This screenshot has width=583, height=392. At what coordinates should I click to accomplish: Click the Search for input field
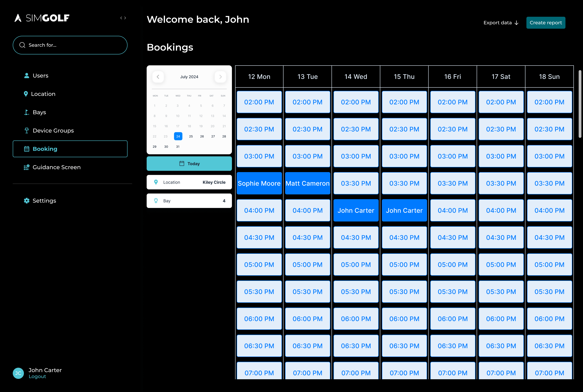pyautogui.click(x=70, y=45)
